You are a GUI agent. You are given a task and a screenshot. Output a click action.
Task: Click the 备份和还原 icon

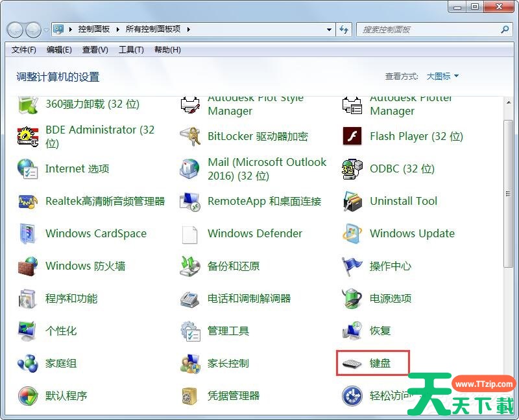(190, 266)
